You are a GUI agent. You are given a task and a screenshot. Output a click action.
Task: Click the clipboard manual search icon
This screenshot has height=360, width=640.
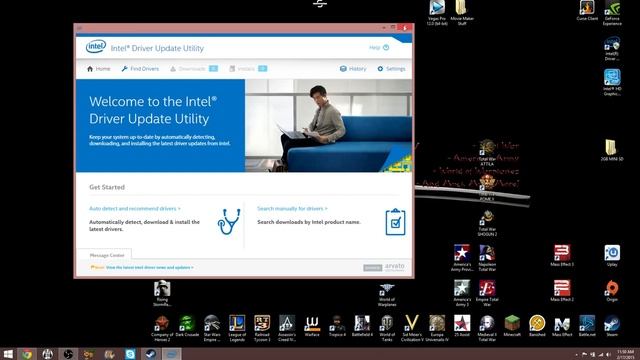point(395,222)
